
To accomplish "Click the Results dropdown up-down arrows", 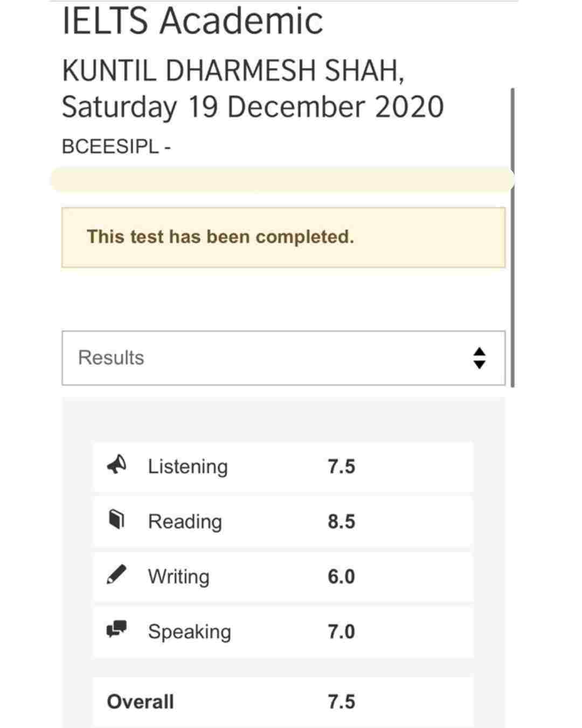I will pyautogui.click(x=479, y=358).
